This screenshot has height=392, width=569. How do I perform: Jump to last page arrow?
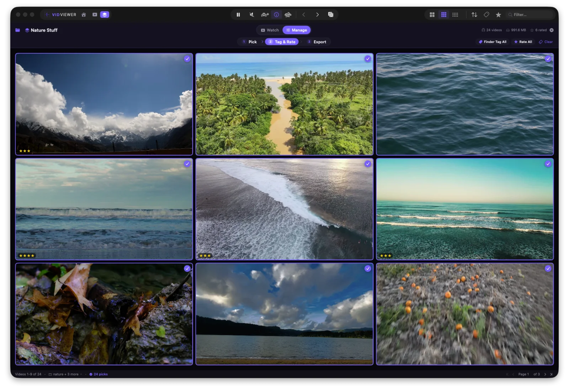click(551, 374)
